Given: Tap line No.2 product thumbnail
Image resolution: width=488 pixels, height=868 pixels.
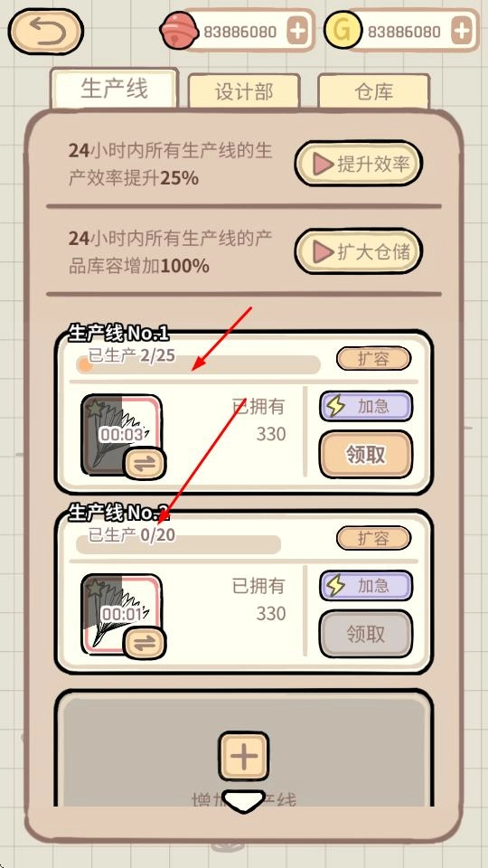Looking at the screenshot, I should pos(122,613).
